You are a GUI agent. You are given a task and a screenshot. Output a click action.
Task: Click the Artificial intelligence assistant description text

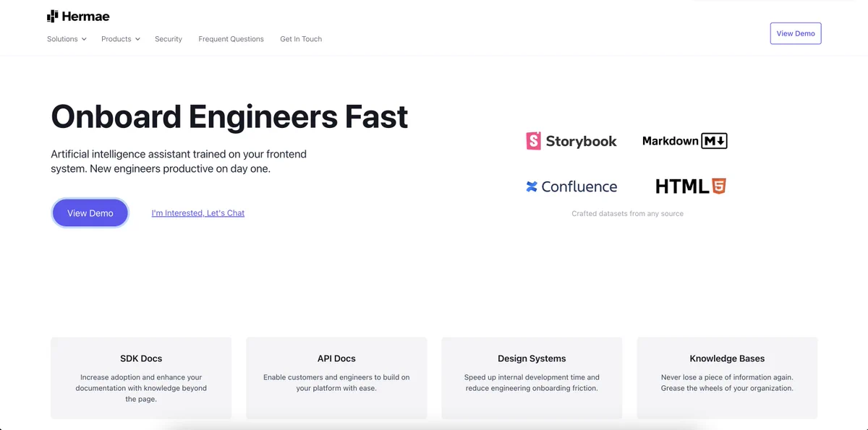click(x=179, y=161)
